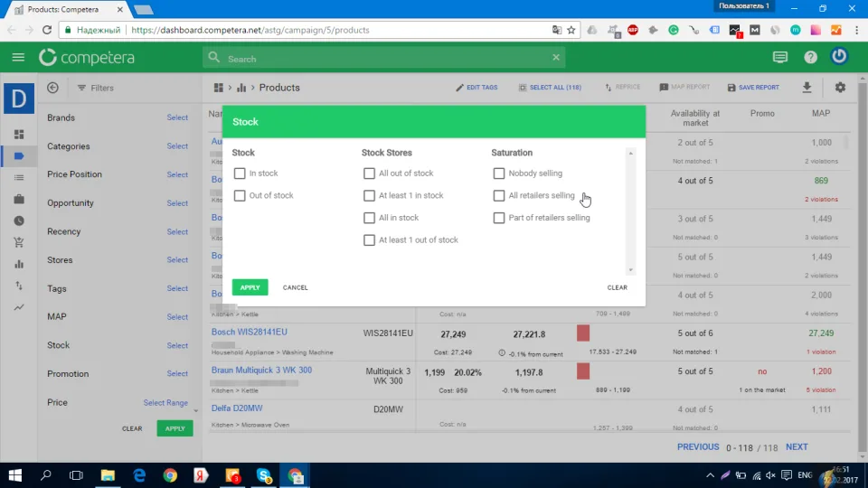Open MAP filter Select
This screenshot has height=488, width=868.
click(x=177, y=317)
